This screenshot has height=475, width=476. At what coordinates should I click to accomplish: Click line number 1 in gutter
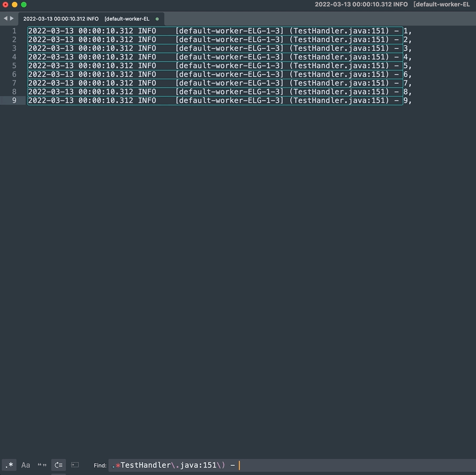[14, 31]
